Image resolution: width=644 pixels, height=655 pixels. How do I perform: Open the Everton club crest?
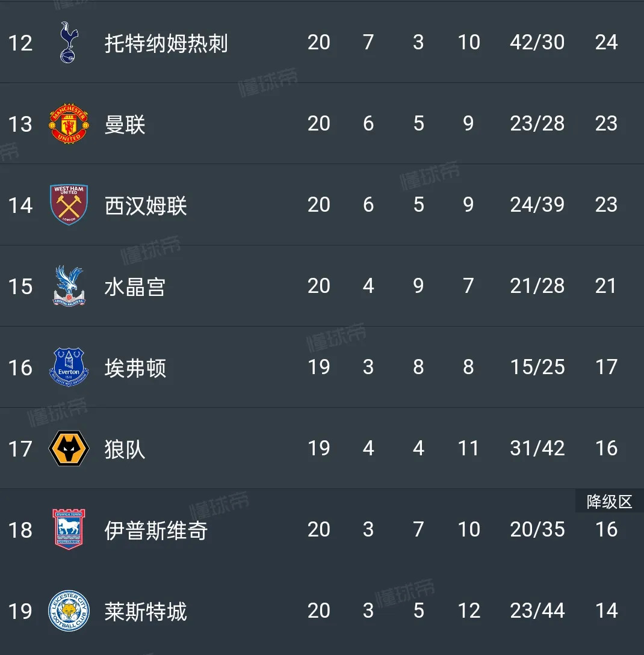click(x=69, y=367)
